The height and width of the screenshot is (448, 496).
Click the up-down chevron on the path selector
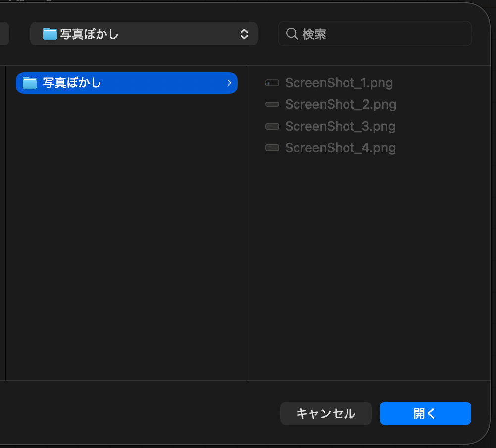244,34
